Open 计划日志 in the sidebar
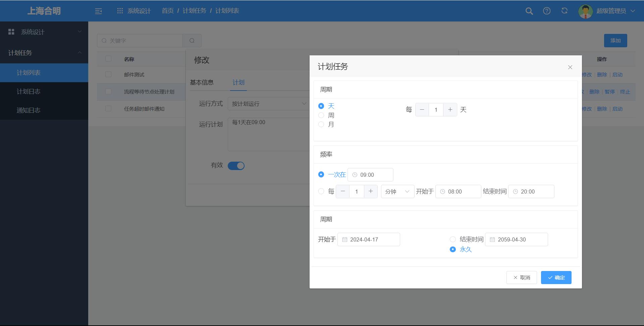 point(44,92)
